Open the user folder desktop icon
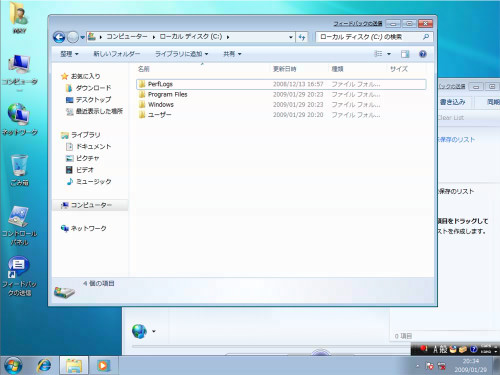 [x=19, y=18]
